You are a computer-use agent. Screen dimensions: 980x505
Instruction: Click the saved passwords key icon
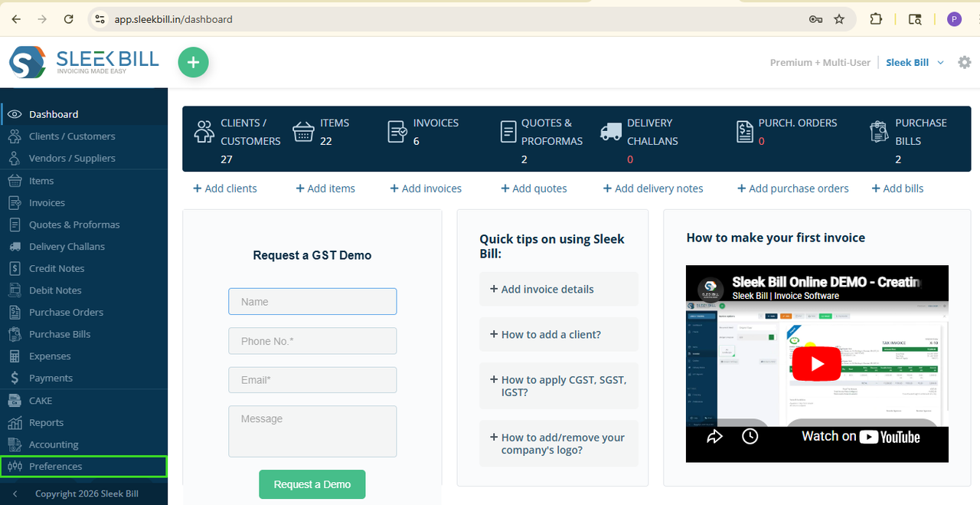(x=815, y=19)
